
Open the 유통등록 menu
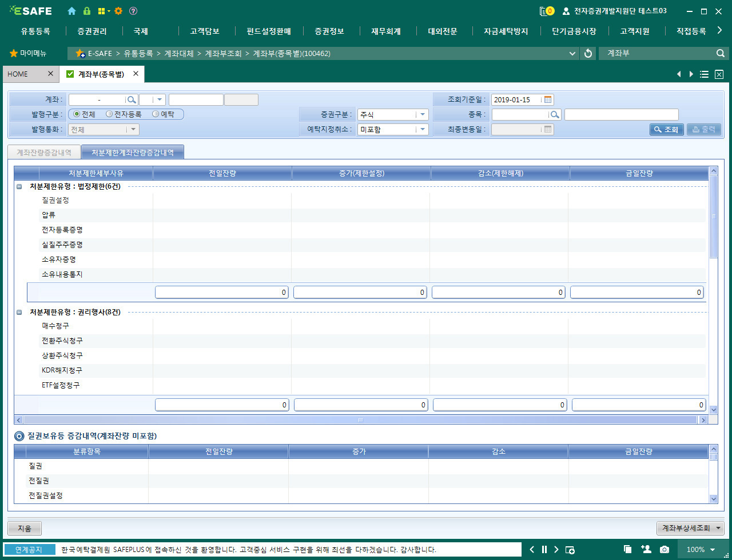click(x=35, y=31)
